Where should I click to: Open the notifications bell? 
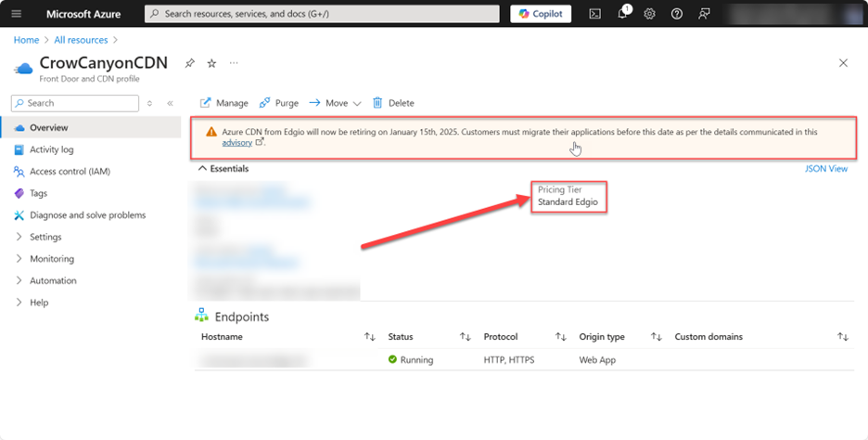[x=623, y=14]
